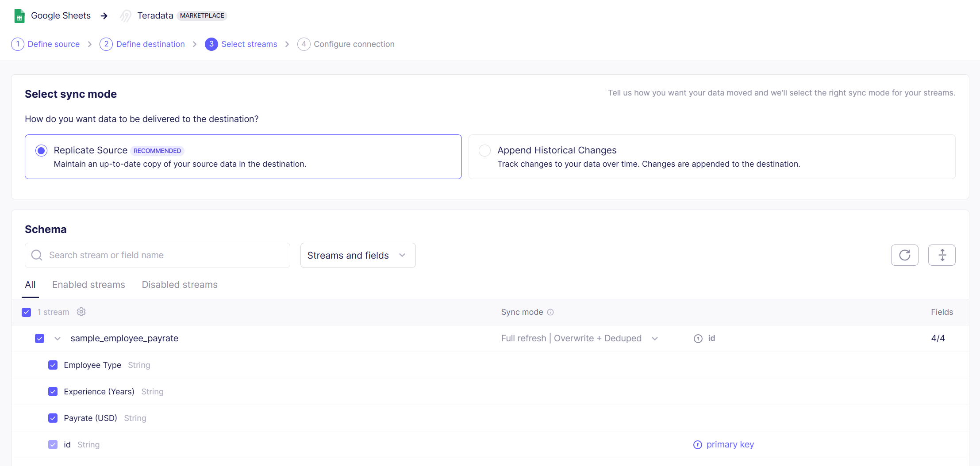The width and height of the screenshot is (980, 466).
Task: Switch to the Enabled streams tab
Action: 88,285
